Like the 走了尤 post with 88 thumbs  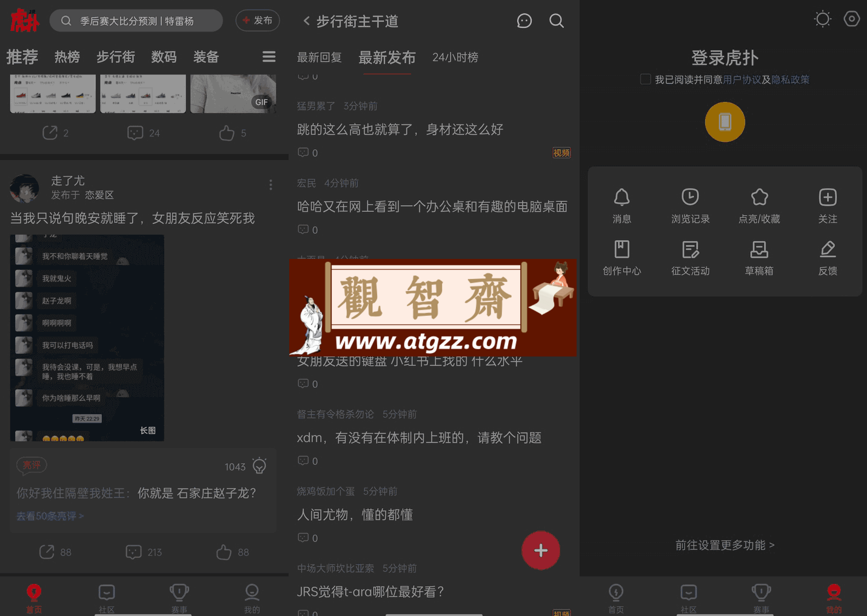[233, 552]
